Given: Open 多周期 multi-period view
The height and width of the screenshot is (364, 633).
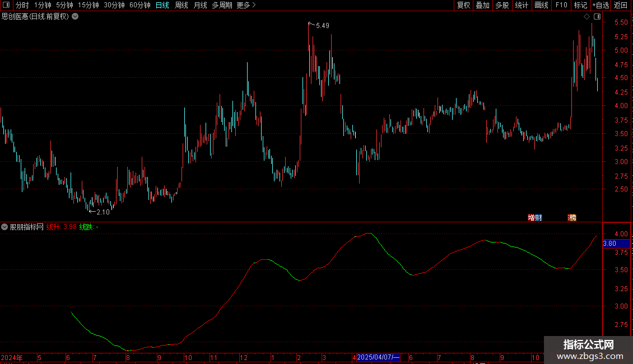Looking at the screenshot, I should click(x=222, y=5).
